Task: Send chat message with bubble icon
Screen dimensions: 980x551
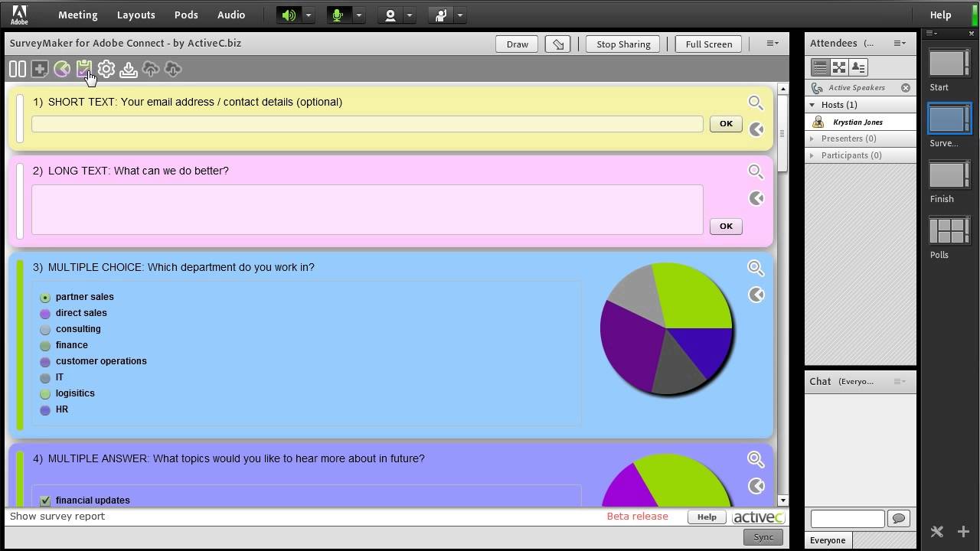Action: [x=899, y=519]
